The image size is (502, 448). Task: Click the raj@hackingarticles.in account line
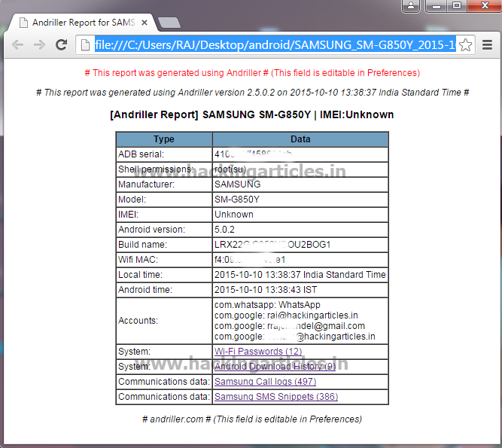pyautogui.click(x=286, y=315)
